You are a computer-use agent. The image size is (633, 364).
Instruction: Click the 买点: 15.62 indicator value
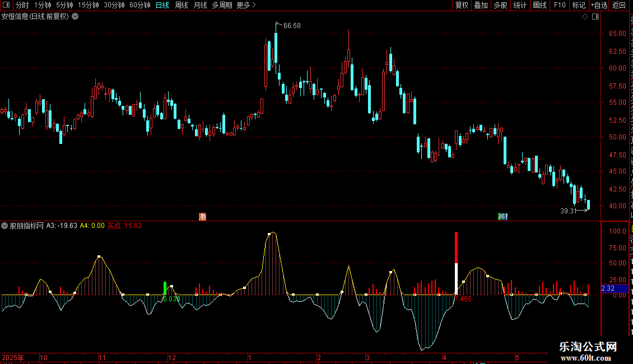(124, 226)
